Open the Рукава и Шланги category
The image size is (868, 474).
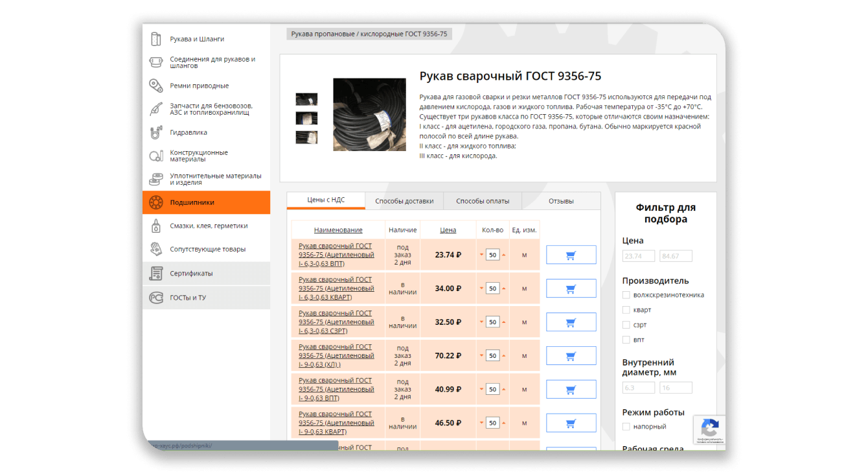coord(197,39)
